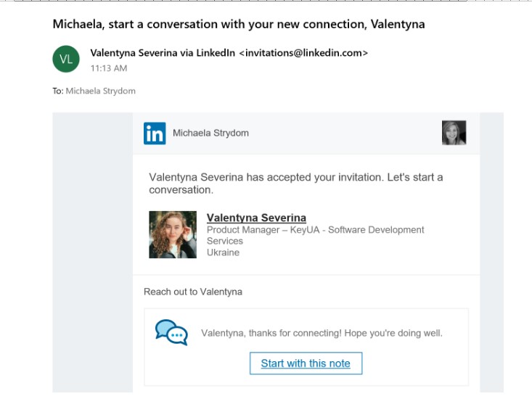Open Michaela's small profile photo thumbnail
Image resolution: width=532 pixels, height=420 pixels.
[x=454, y=133]
